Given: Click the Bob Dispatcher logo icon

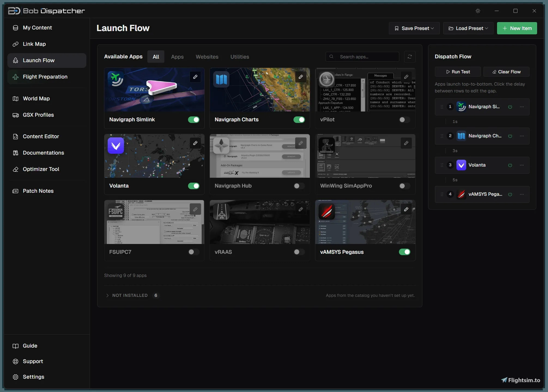Looking at the screenshot, I should tap(14, 11).
